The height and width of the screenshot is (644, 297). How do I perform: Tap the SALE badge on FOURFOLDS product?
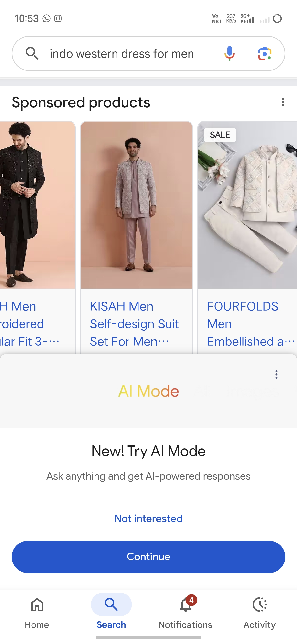click(220, 135)
